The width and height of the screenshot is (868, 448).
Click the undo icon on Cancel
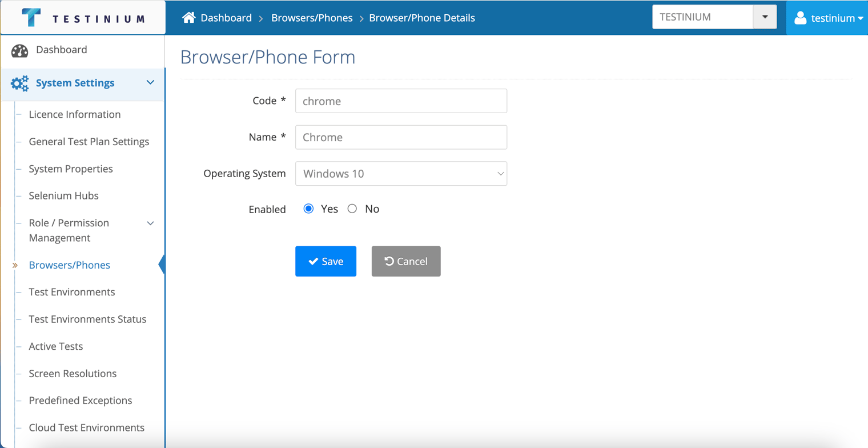tap(389, 261)
